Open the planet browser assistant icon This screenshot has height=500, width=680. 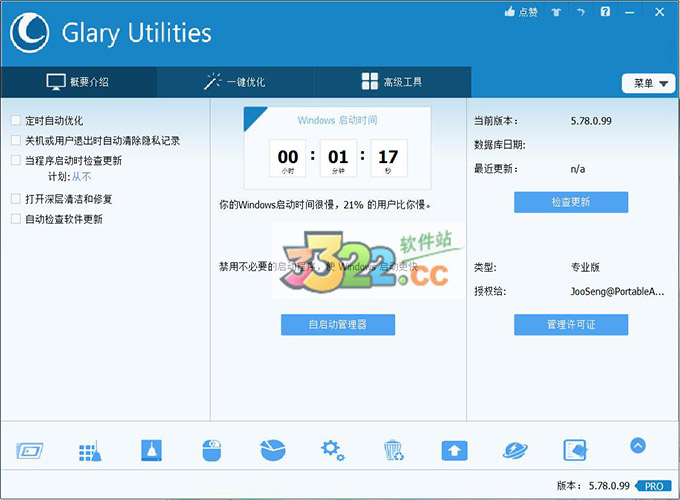(515, 451)
